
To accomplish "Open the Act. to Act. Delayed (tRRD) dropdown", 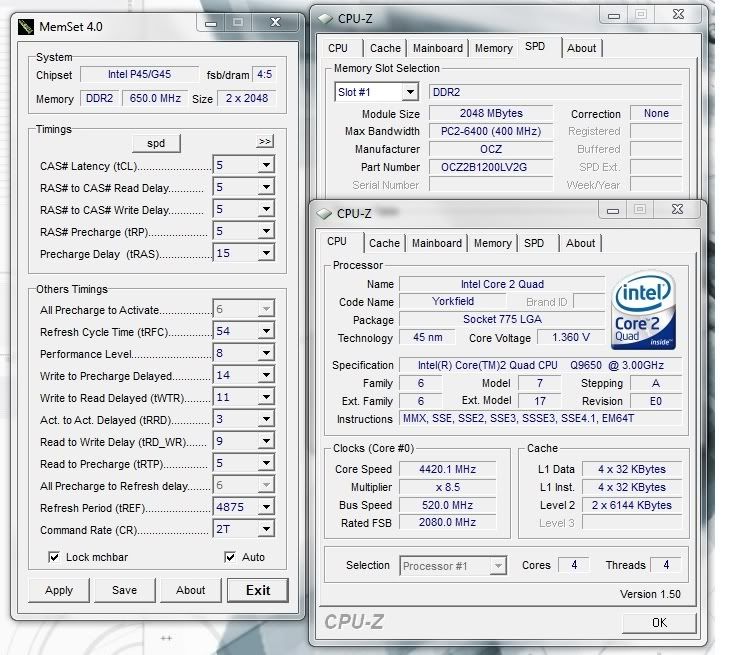I will click(266, 419).
